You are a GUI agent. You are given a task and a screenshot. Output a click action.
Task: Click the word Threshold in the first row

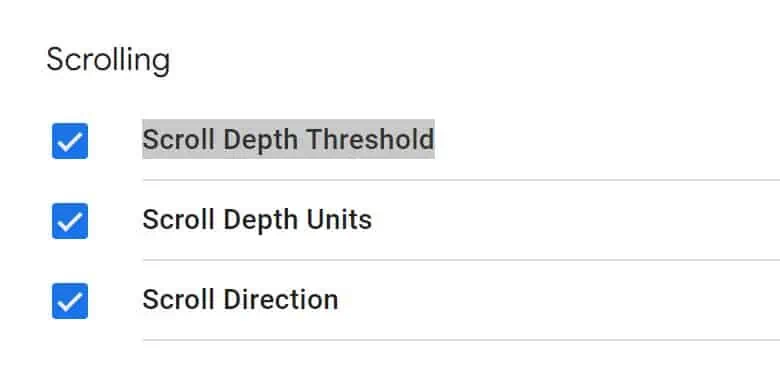370,139
